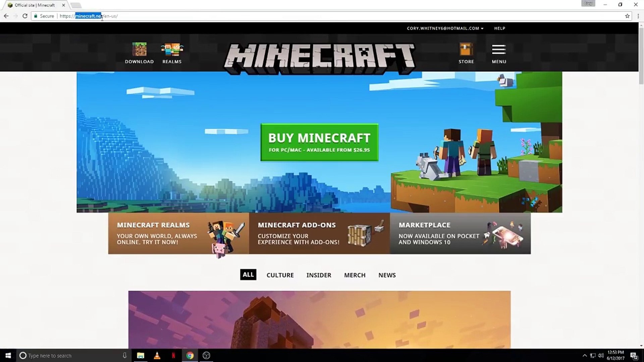
Task: Select the All filter tab
Action: point(248,275)
